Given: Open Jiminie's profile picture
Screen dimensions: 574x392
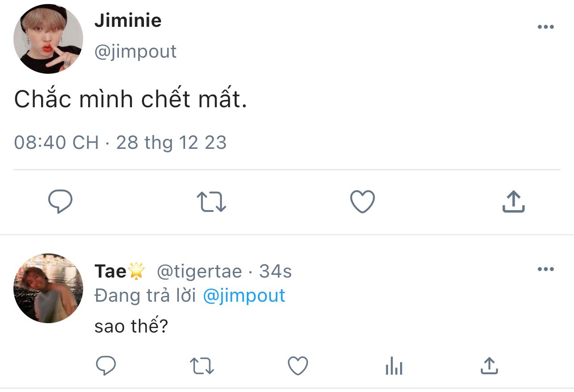Looking at the screenshot, I should click(48, 39).
